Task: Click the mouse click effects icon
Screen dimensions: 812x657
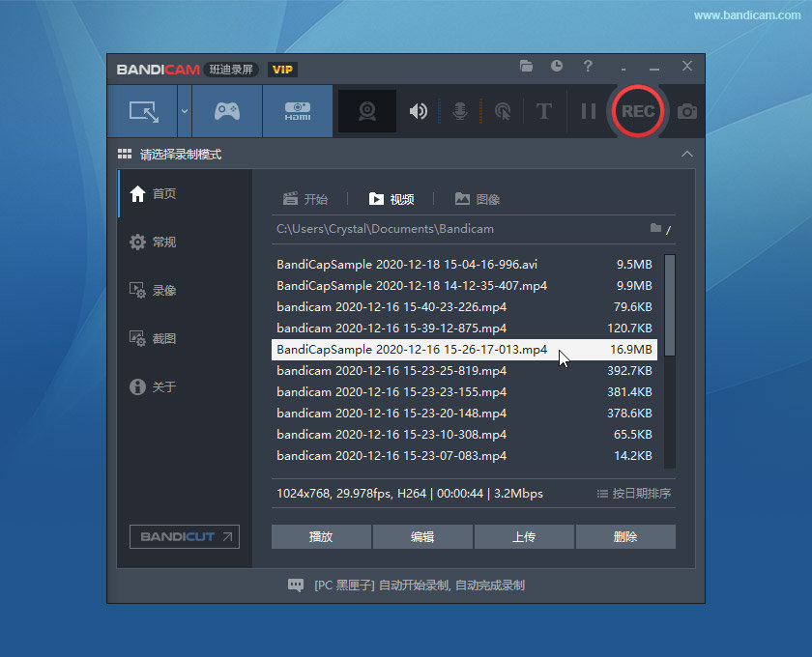Action: [x=502, y=111]
